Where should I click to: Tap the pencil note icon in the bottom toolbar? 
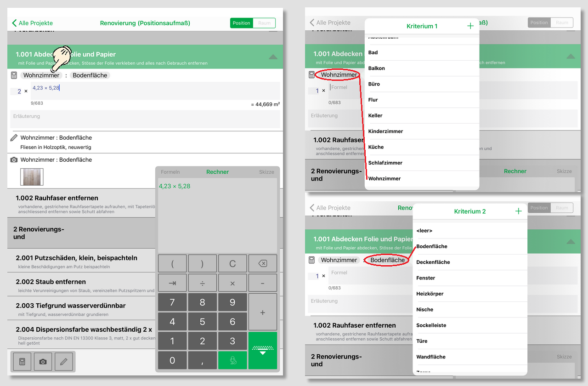[64, 362]
